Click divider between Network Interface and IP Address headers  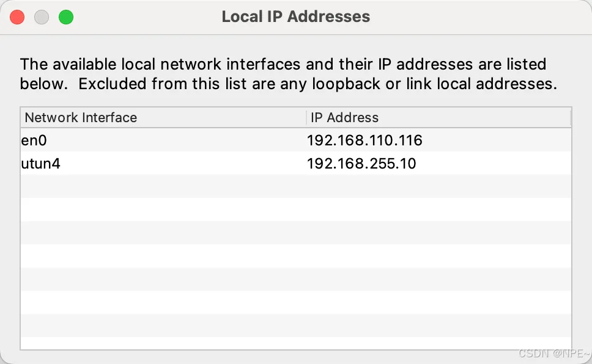click(x=306, y=117)
